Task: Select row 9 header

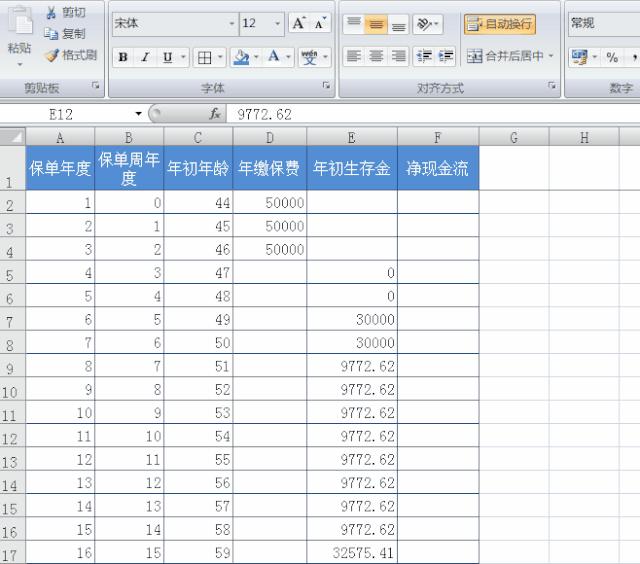Action: coord(12,366)
